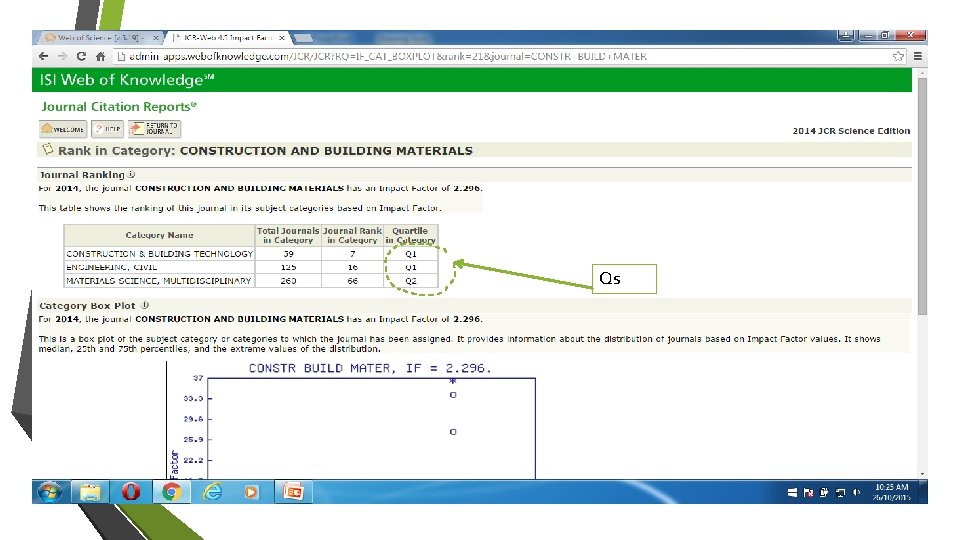Viewport: 960px width, 540px height.
Task: Click the Journal Citation Reports heading
Action: tap(119, 107)
